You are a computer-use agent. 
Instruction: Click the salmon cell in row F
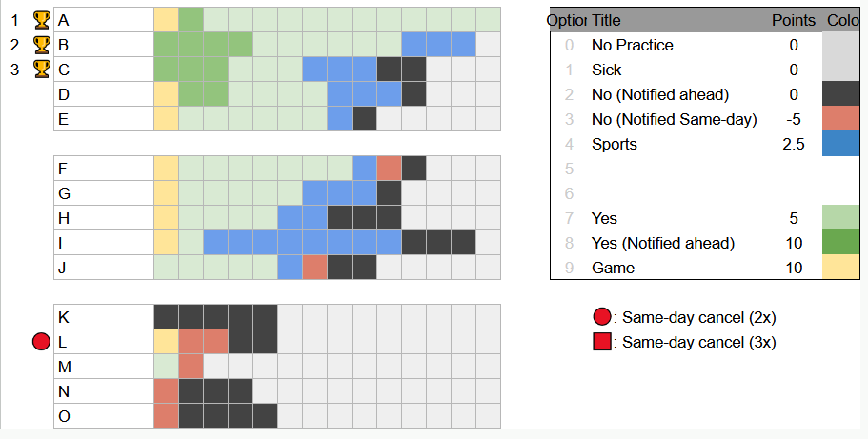389,169
